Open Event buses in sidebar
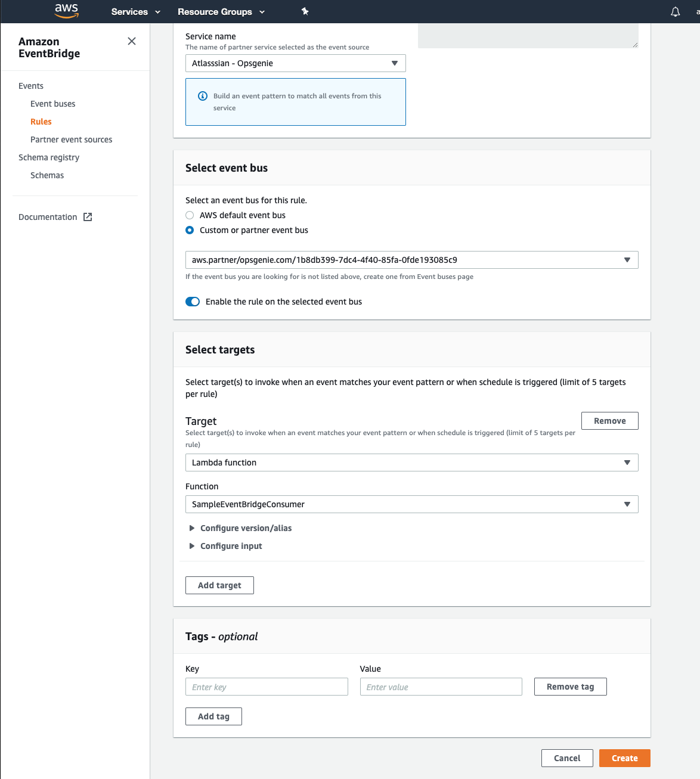This screenshot has height=779, width=700. click(x=53, y=104)
